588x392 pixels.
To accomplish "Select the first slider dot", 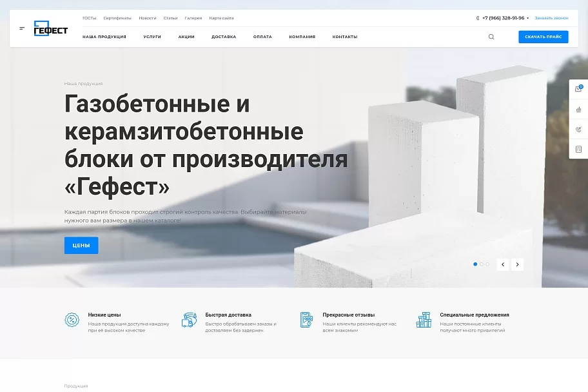I will (x=475, y=264).
